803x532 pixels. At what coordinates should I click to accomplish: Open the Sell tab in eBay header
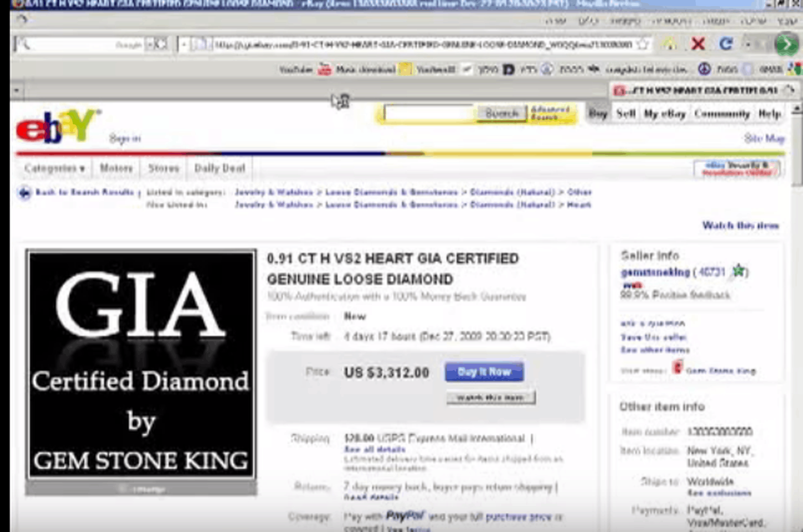626,114
